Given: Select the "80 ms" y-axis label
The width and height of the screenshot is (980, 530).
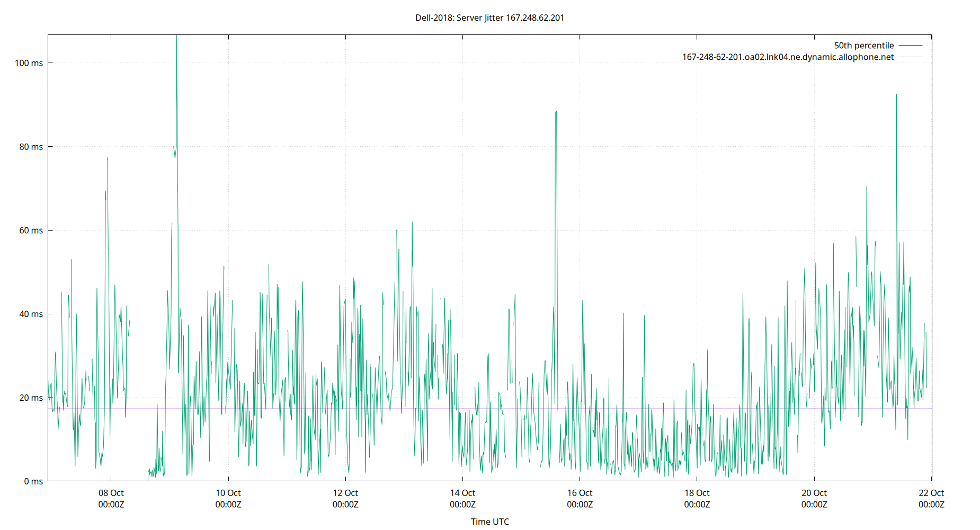Looking at the screenshot, I should 31,147.
